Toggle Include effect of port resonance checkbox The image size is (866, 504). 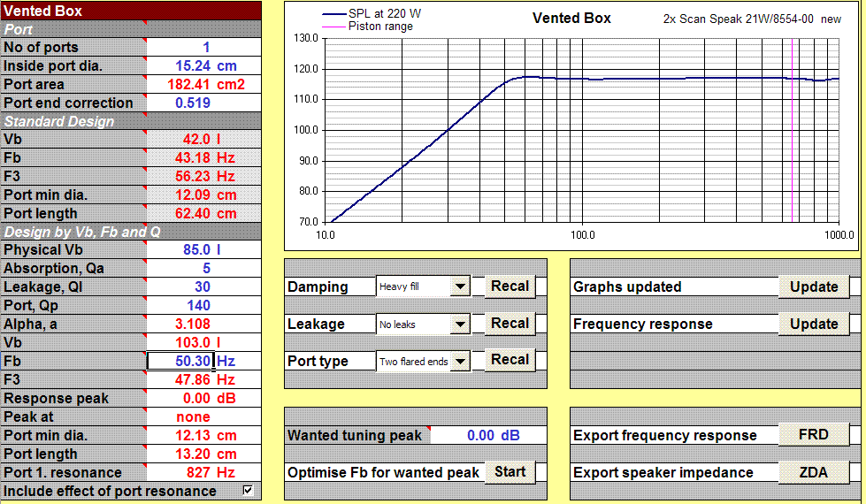tap(248, 490)
